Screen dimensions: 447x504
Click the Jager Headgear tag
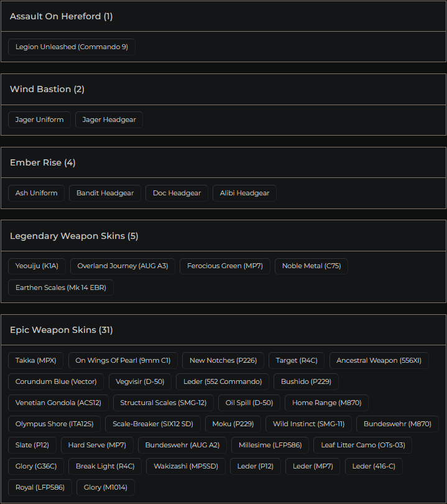pyautogui.click(x=109, y=119)
